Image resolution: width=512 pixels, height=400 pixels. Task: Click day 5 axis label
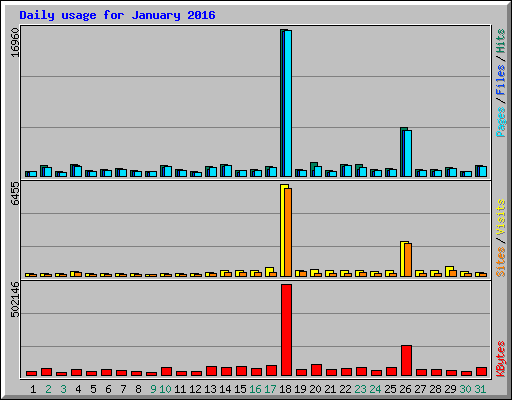93,389
